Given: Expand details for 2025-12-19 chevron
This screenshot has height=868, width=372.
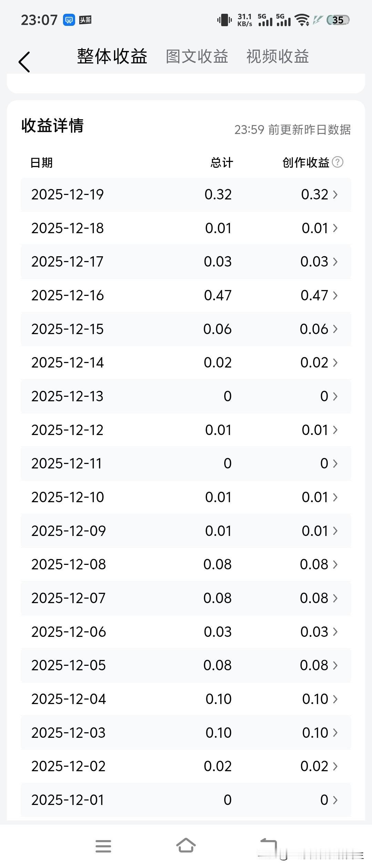Looking at the screenshot, I should [335, 195].
